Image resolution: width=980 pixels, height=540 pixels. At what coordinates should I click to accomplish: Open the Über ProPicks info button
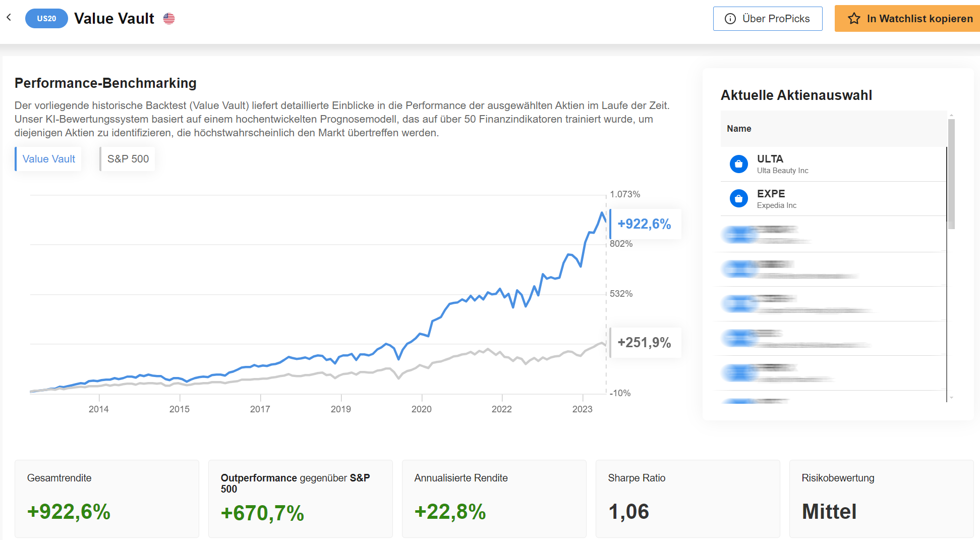[768, 19]
